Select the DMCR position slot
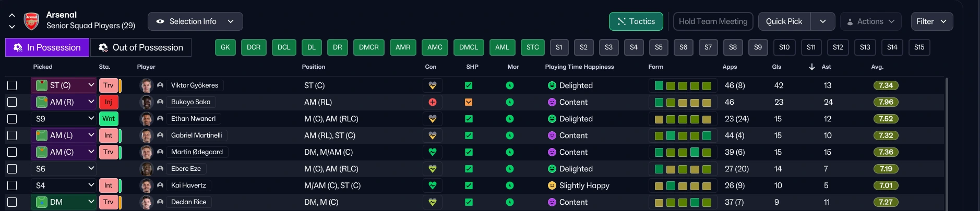 point(369,47)
